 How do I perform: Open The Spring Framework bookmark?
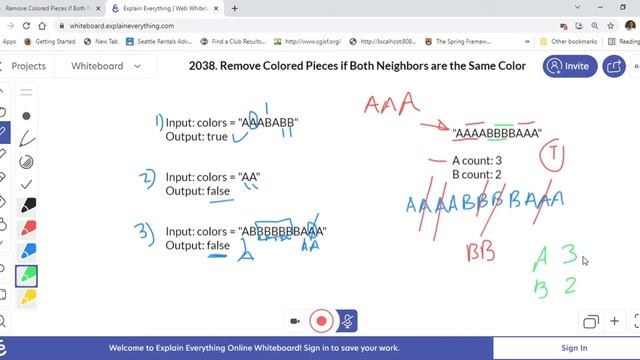pyautogui.click(x=458, y=42)
